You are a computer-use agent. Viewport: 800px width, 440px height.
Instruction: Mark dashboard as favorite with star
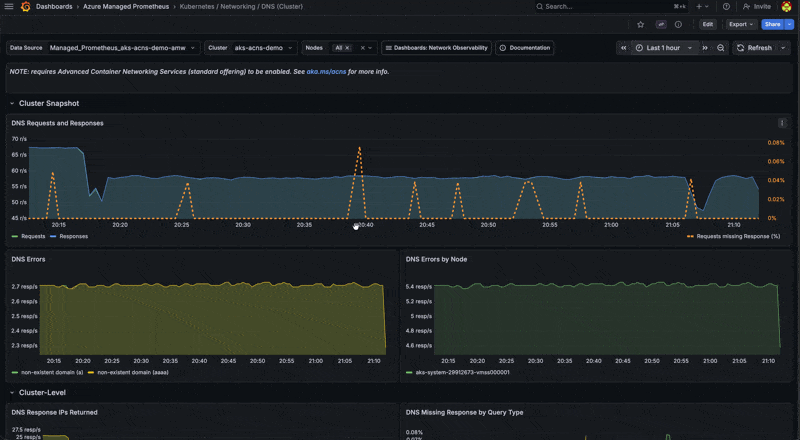click(640, 25)
